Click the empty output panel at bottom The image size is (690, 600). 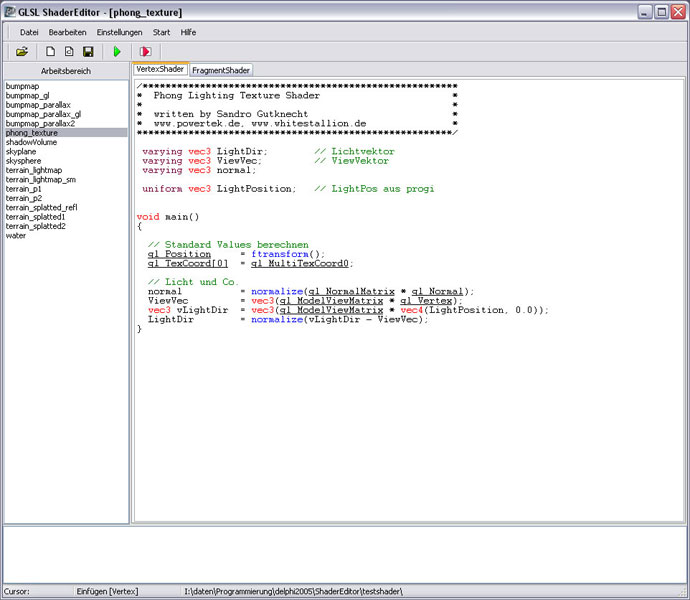tap(345, 553)
